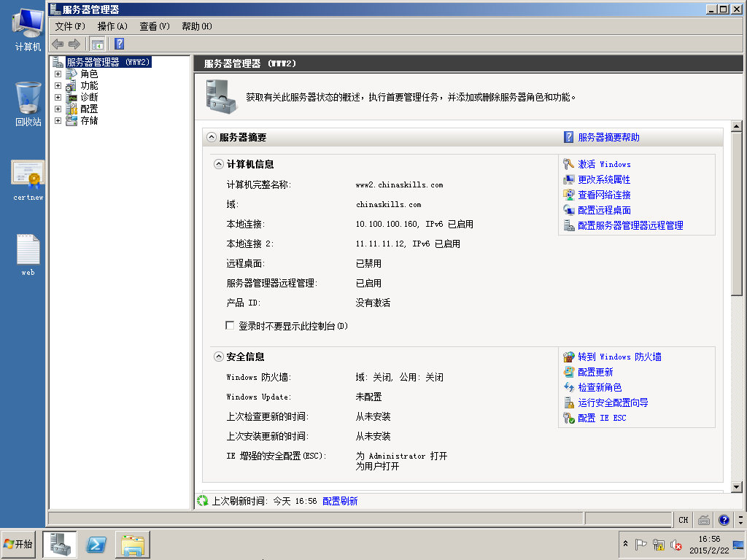The image size is (747, 560).
Task: Click the muted volume tray icon
Action: pos(676,545)
